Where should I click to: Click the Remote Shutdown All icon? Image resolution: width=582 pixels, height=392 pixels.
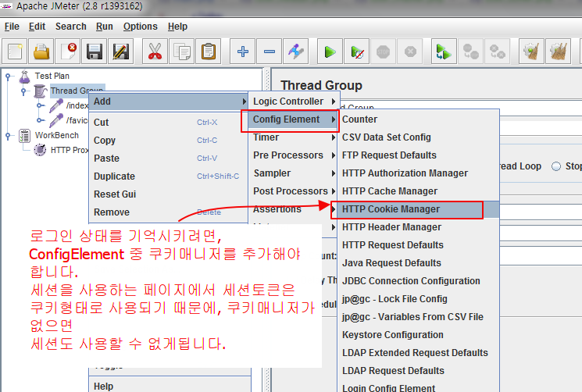[498, 52]
